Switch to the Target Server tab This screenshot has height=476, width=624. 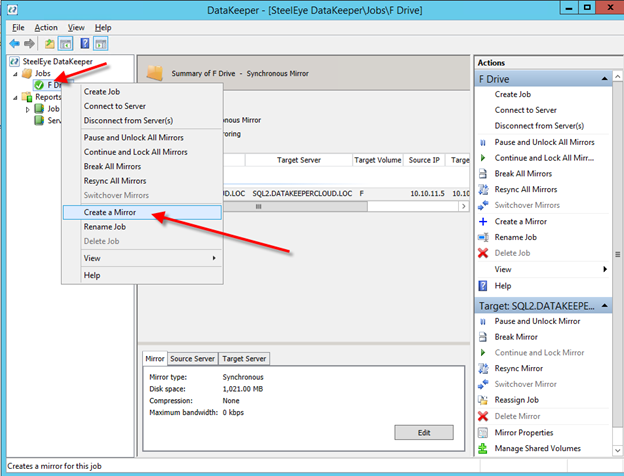[245, 358]
